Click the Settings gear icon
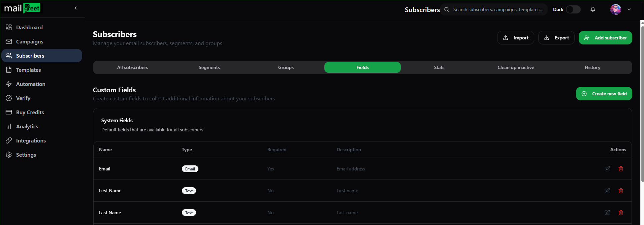 tap(9, 155)
